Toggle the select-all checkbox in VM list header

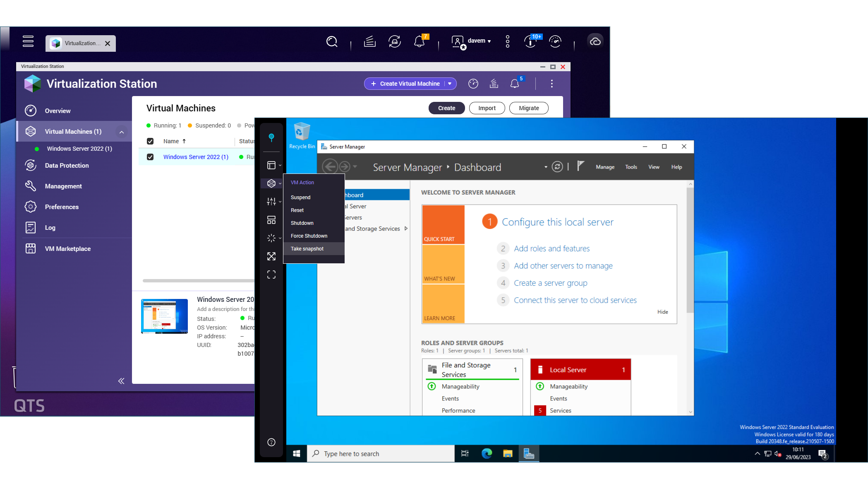pyautogui.click(x=150, y=141)
